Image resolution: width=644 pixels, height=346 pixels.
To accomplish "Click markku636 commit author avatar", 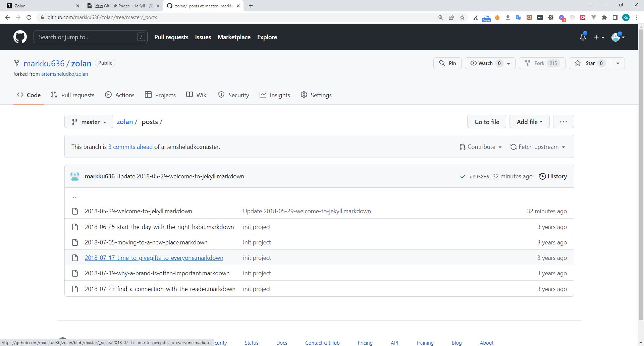I will coord(75,176).
